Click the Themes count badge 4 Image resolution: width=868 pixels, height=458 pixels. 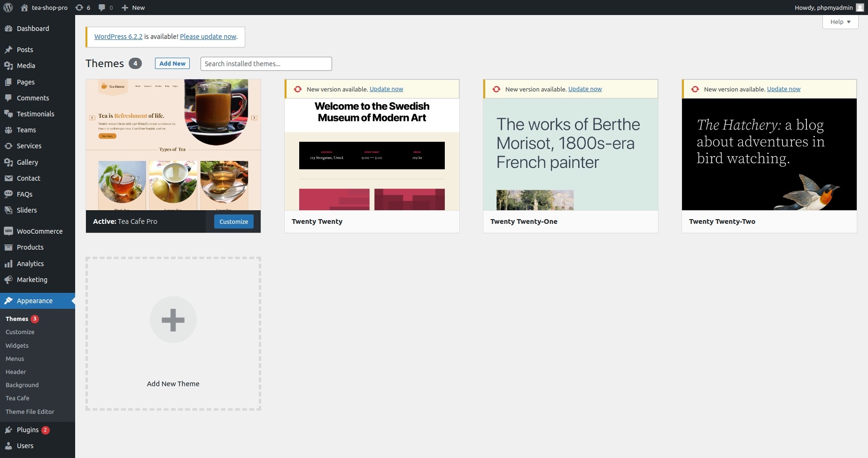point(135,63)
